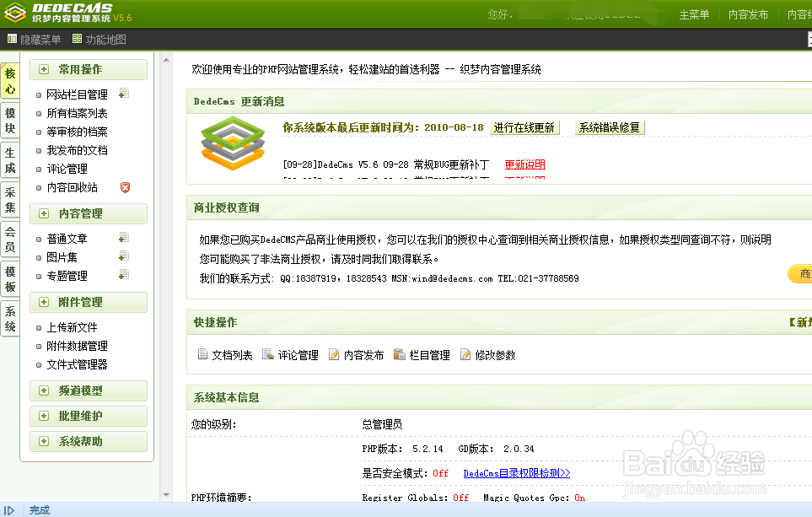This screenshot has width=812, height=517.
Task: Click the 文档列表 document icon in 快捷操作
Action: (x=202, y=354)
